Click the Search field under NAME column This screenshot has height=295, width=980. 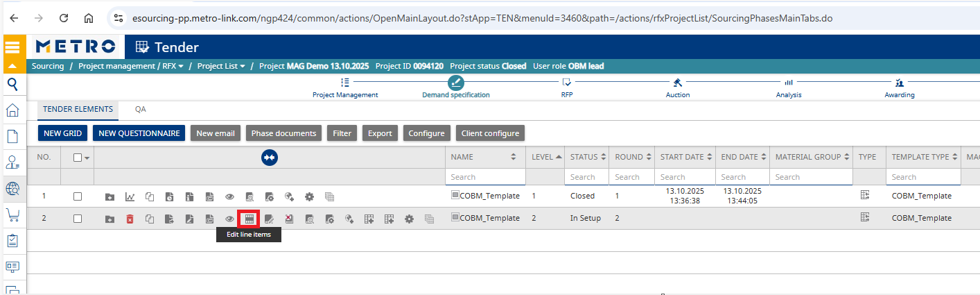coord(485,177)
